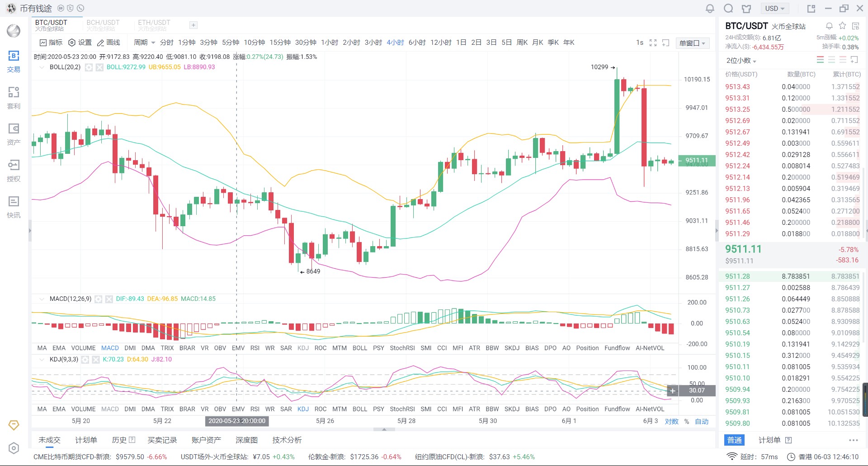Select the 1日 timeframe
The height and width of the screenshot is (466, 868).
[x=461, y=43]
